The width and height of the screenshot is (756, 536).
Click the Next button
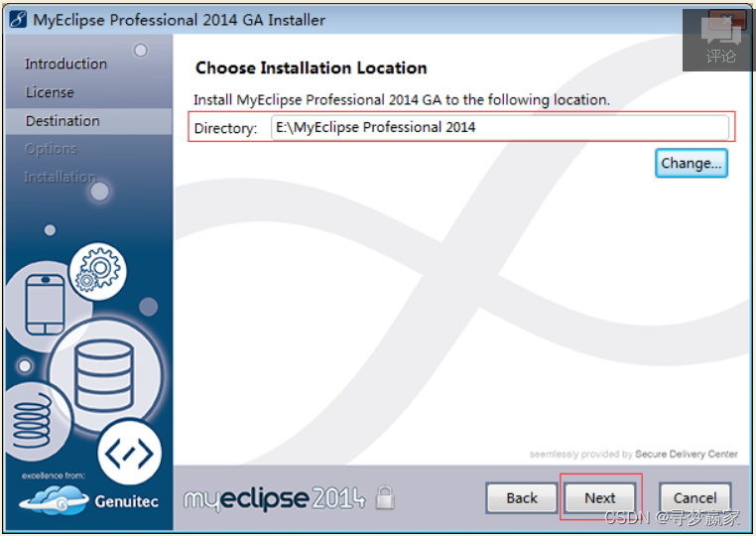pos(600,497)
